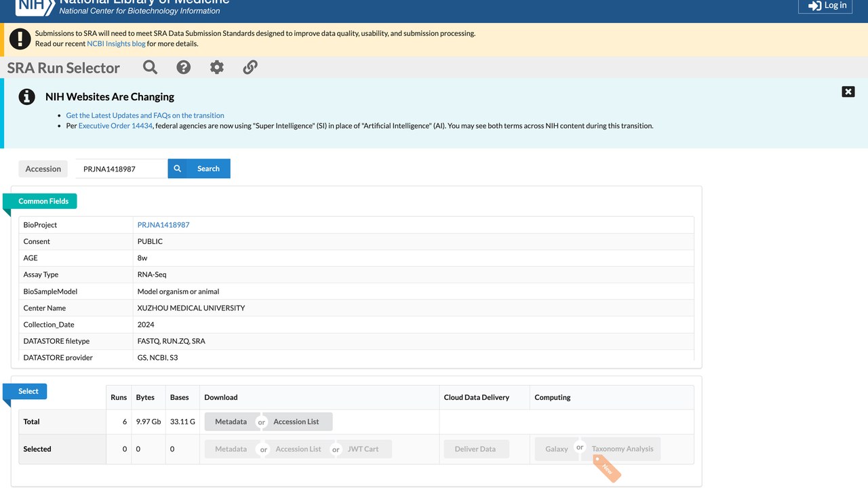This screenshot has height=488, width=868.
Task: Click the NIH logo
Action: 34,6
